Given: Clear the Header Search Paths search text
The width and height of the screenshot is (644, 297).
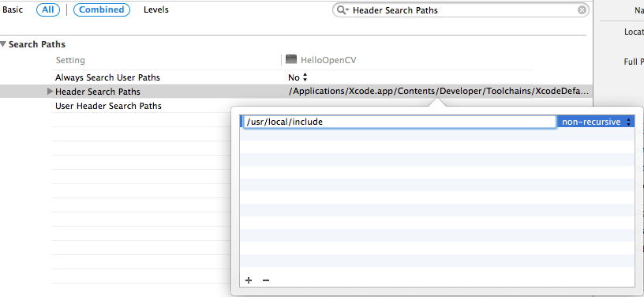Looking at the screenshot, I should (582, 10).
